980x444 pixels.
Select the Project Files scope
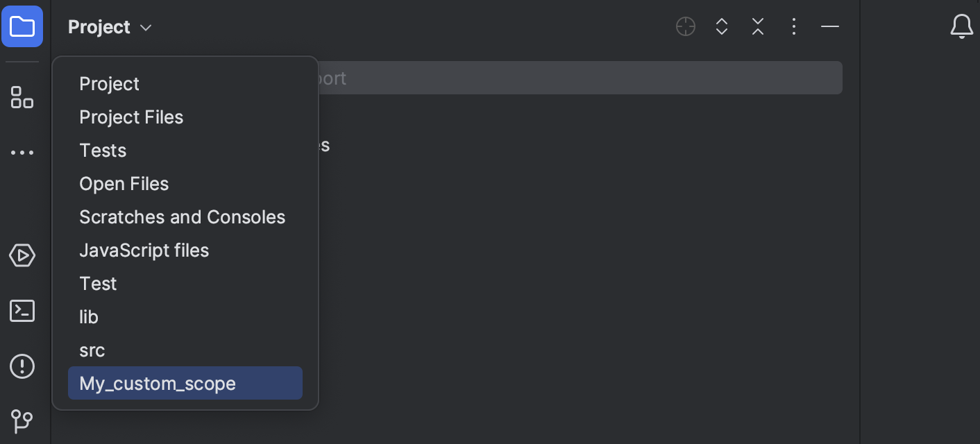(x=131, y=117)
